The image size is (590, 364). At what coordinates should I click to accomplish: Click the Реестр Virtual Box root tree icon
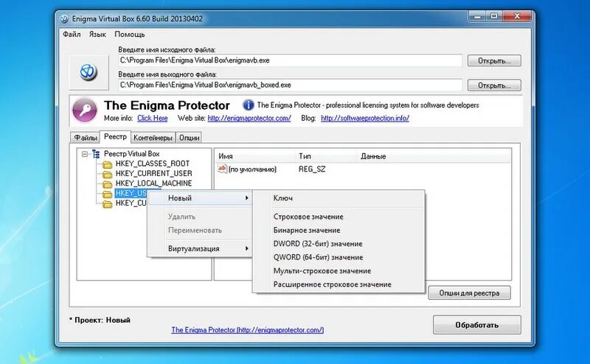(96, 154)
